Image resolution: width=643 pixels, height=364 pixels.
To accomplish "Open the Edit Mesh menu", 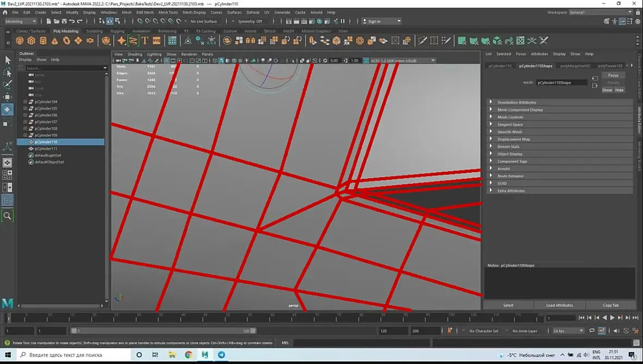I will point(144,12).
